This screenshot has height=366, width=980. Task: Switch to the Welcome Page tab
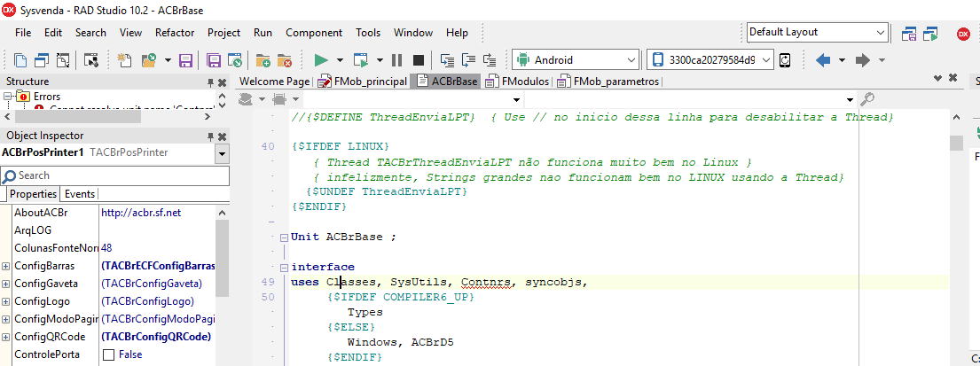[x=274, y=82]
